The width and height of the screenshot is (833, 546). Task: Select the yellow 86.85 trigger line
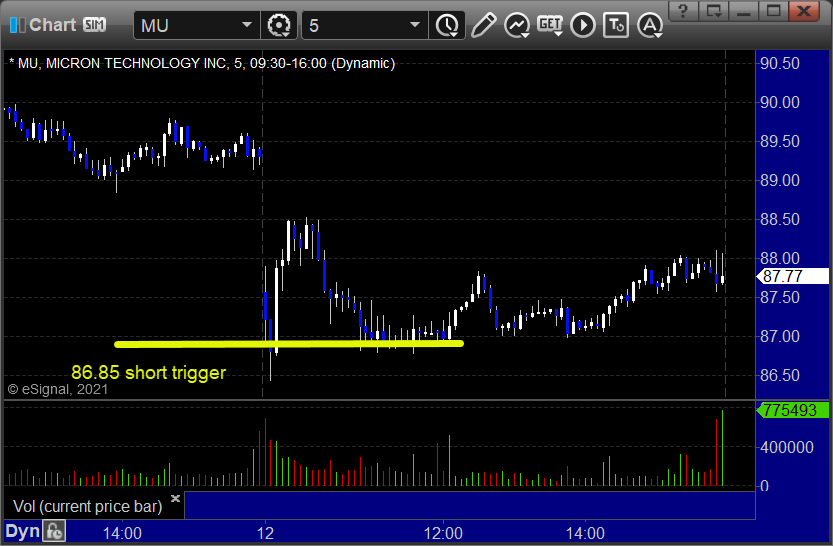click(289, 344)
